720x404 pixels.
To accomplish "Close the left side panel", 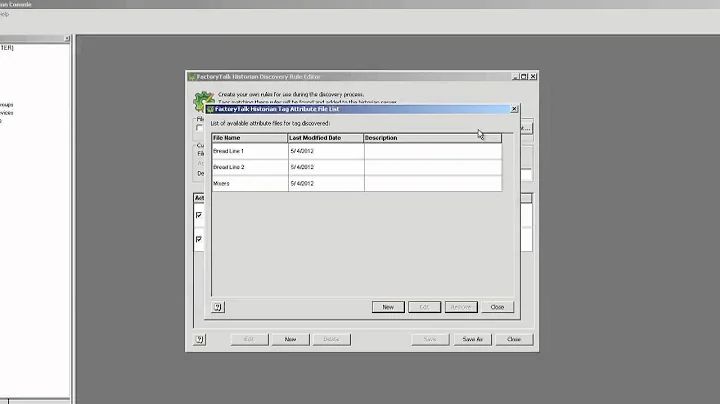I will 67,39.
